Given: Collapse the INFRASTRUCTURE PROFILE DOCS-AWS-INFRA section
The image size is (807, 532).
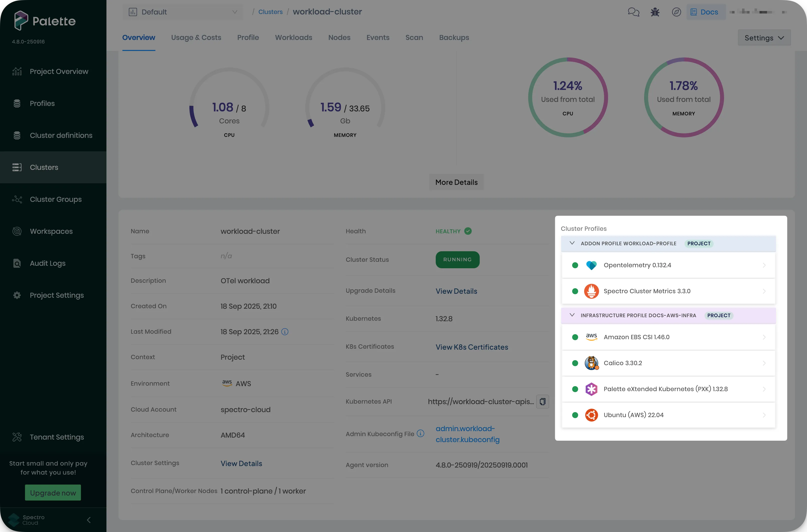Looking at the screenshot, I should (572, 315).
